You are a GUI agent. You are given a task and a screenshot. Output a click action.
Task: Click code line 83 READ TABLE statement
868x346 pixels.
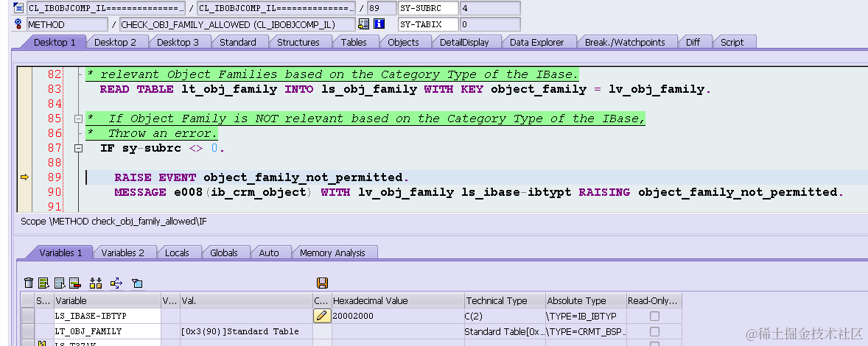[405, 89]
